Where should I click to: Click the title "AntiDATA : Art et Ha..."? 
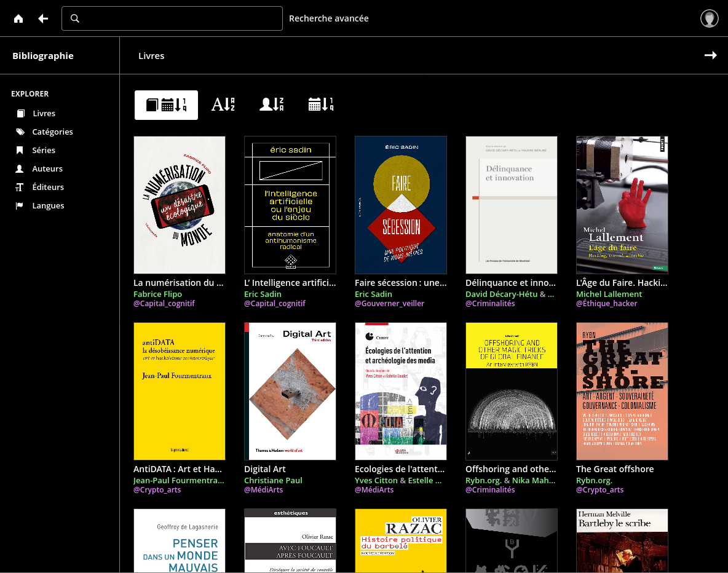click(178, 469)
